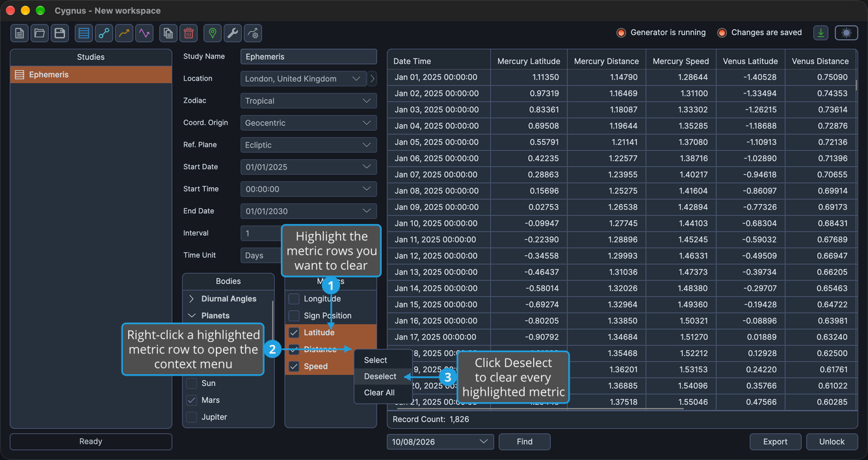The image size is (868, 460).
Task: Click the orange rising trend-line icon
Action: [x=124, y=33]
